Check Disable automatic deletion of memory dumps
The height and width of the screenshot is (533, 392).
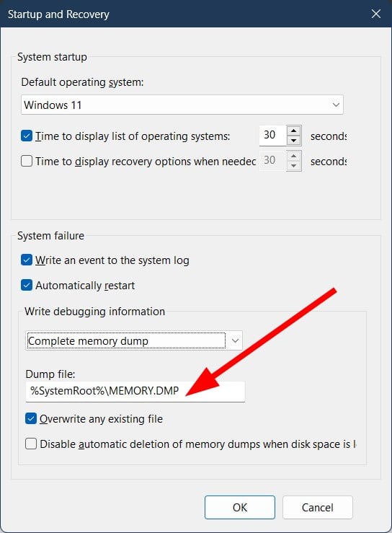[x=31, y=444]
